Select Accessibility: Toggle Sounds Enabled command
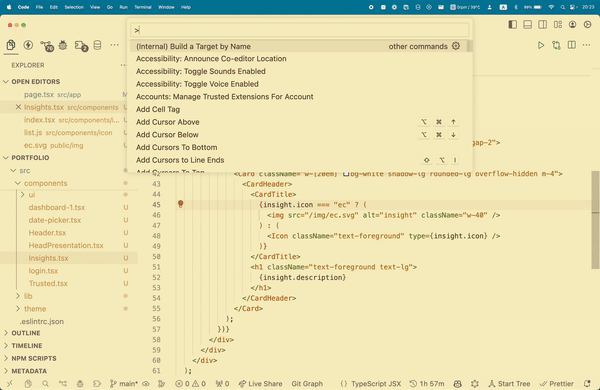The width and height of the screenshot is (600, 390). 300,72
